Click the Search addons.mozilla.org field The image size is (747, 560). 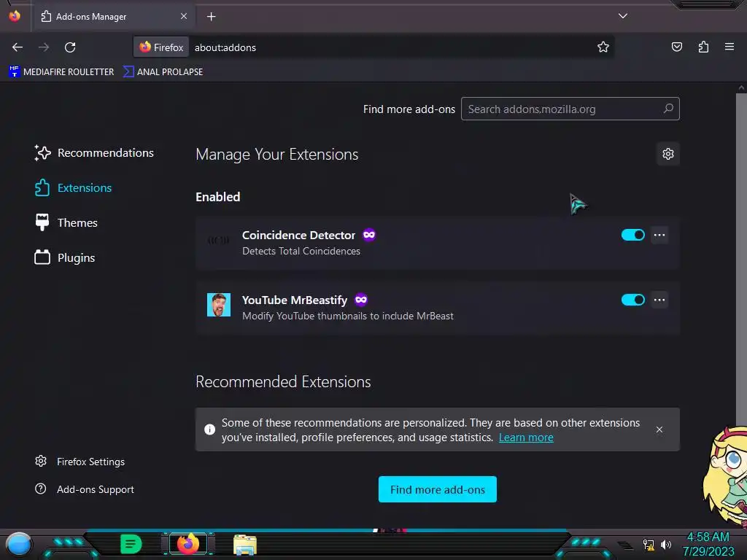tap(570, 109)
